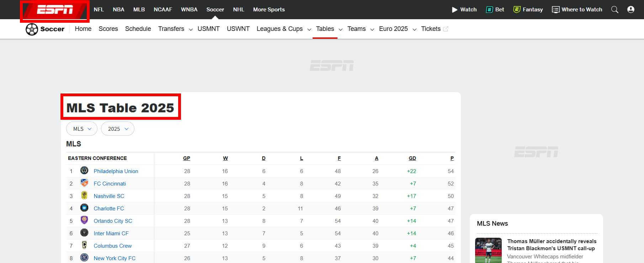Click the MLS News heading

492,224
